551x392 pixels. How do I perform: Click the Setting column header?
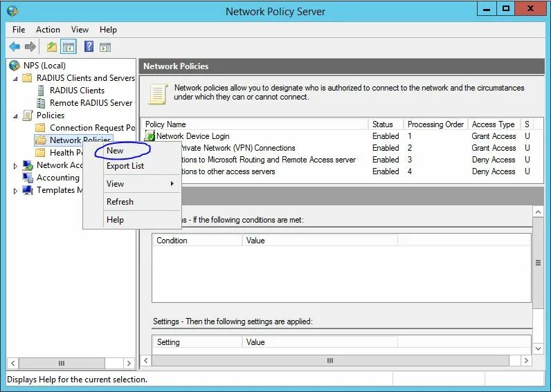click(197, 342)
